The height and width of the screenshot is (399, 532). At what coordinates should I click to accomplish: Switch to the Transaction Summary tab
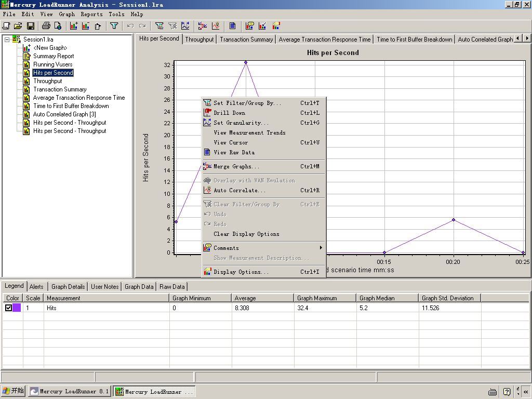click(x=246, y=39)
